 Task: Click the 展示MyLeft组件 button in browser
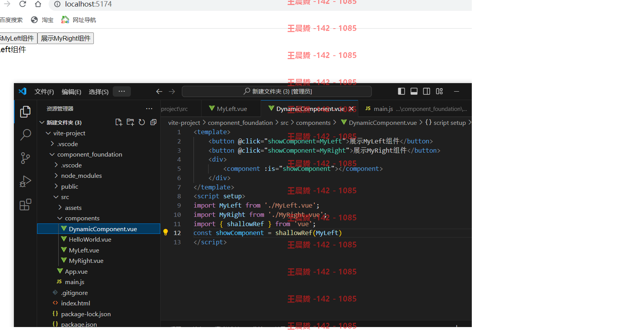coord(18,38)
